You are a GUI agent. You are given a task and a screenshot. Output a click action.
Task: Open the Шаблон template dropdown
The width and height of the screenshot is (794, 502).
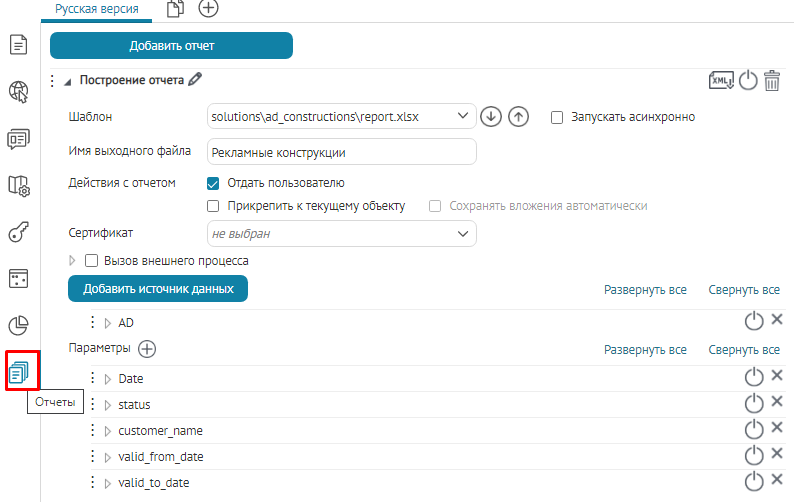coord(341,117)
